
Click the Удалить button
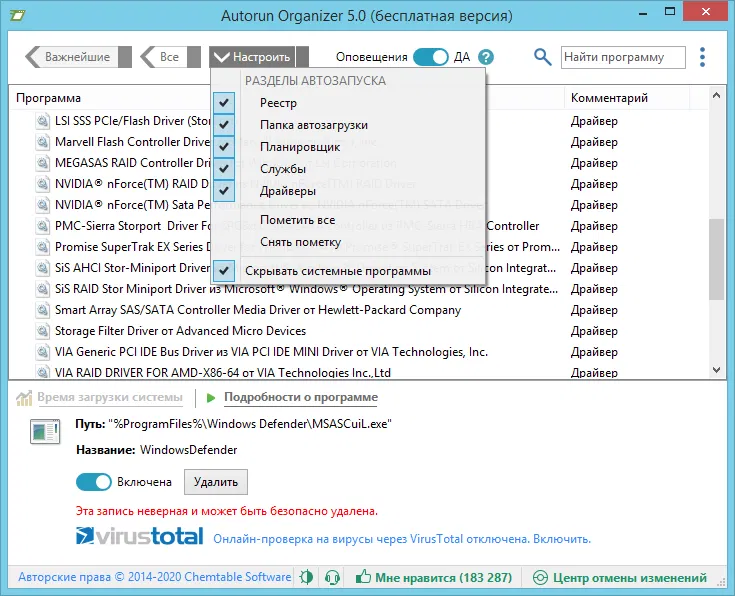click(216, 482)
